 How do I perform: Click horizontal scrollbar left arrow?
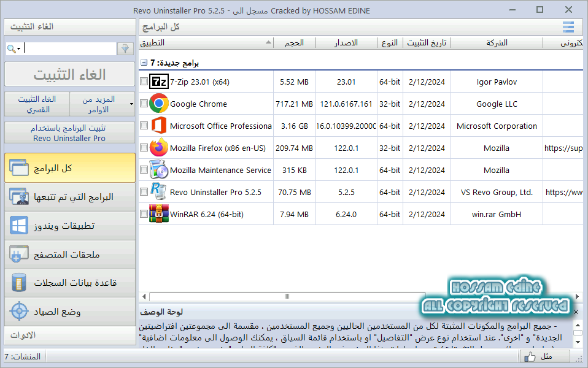(144, 296)
